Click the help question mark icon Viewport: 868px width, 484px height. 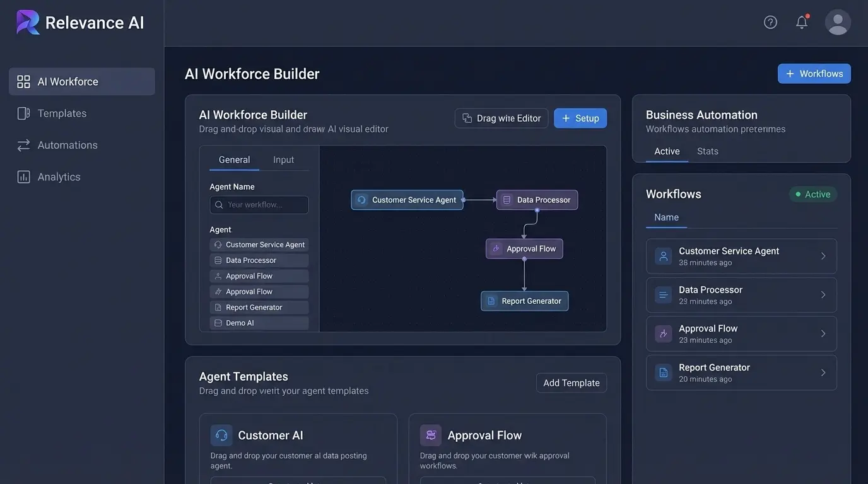pyautogui.click(x=770, y=22)
